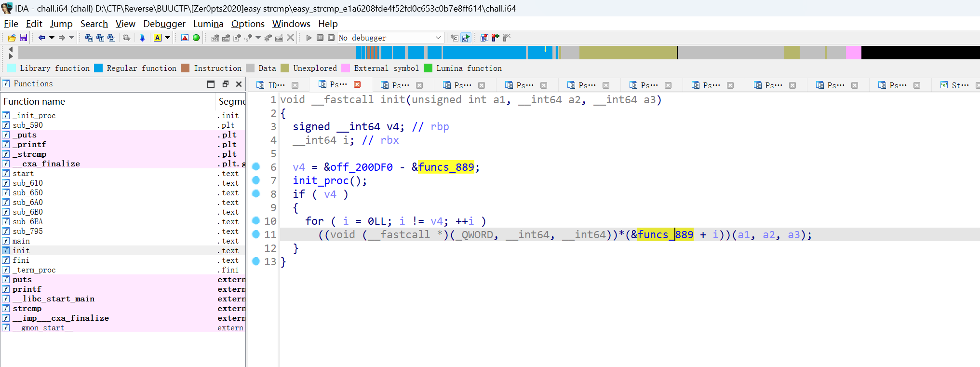
Task: Toggle breakpoint dot on line 13
Action: [x=256, y=261]
